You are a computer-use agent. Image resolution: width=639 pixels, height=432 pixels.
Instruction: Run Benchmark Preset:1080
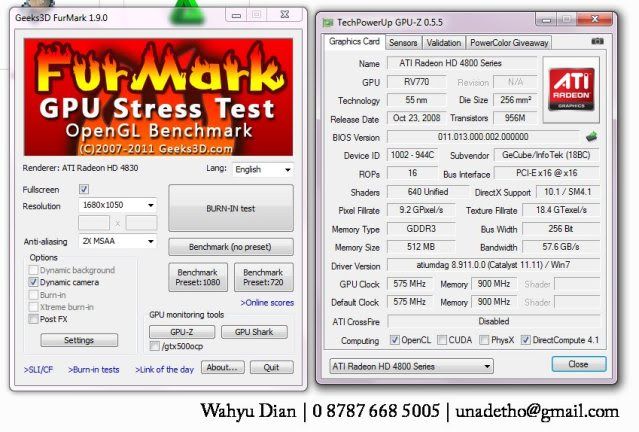(x=198, y=277)
